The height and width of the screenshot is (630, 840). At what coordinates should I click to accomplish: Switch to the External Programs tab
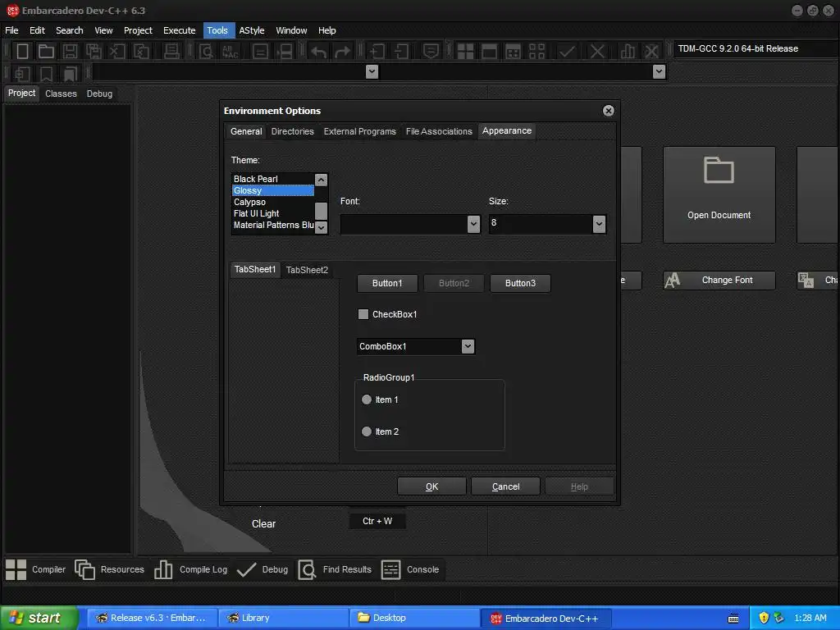coord(359,131)
